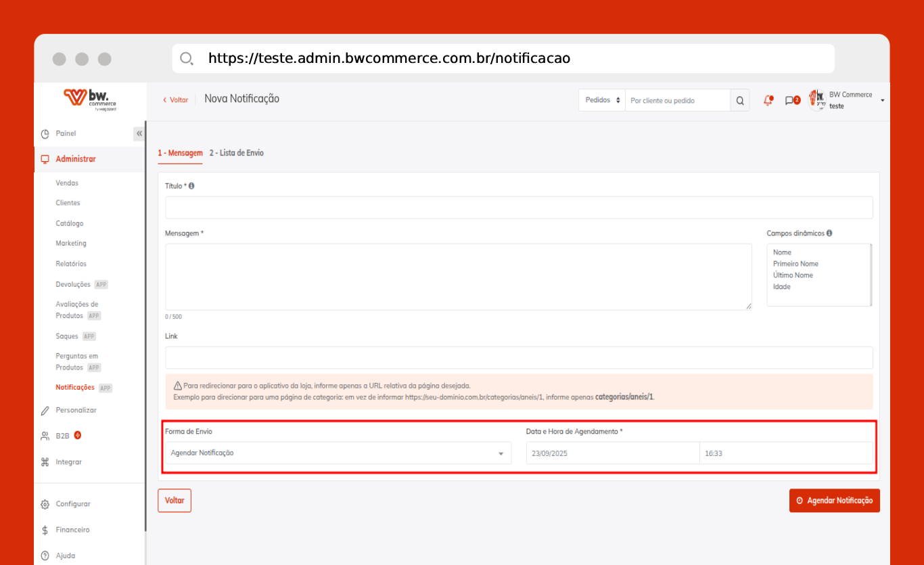The width and height of the screenshot is (924, 565).
Task: Select the 1 - Mensagem tab
Action: [x=180, y=153]
